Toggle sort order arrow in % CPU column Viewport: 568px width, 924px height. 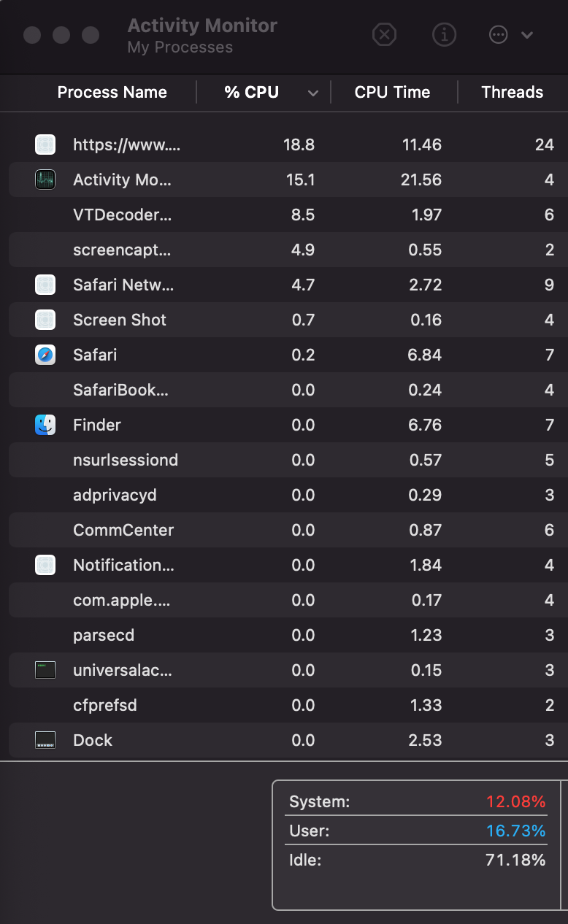coord(313,93)
